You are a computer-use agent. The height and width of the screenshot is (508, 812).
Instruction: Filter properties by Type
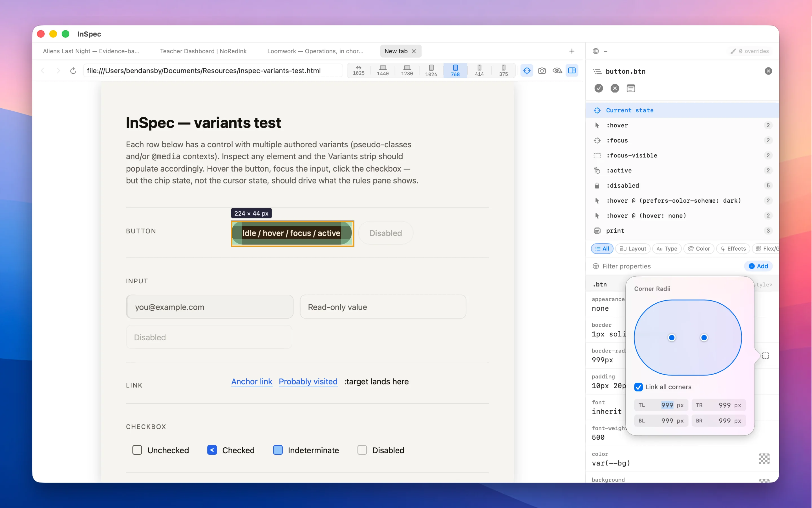667,249
